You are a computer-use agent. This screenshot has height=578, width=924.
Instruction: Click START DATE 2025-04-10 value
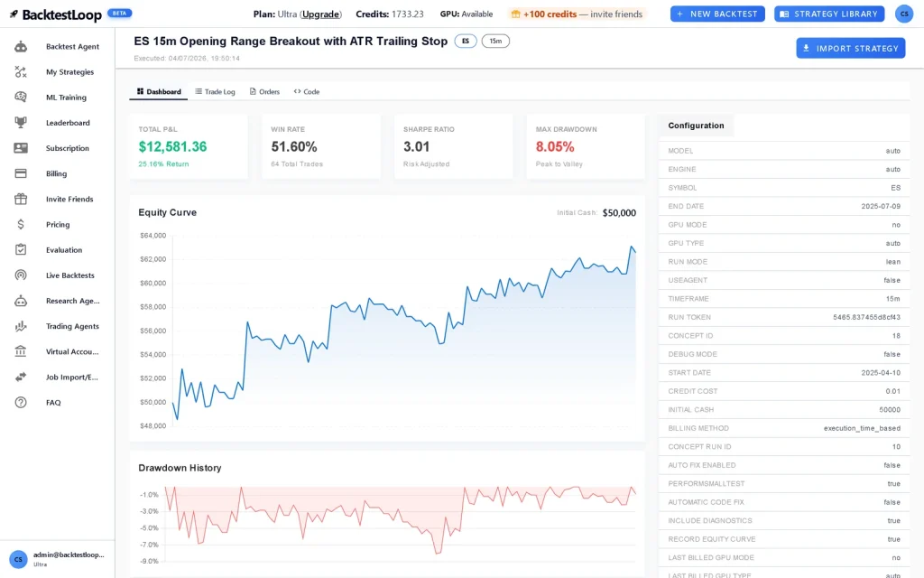(x=881, y=373)
